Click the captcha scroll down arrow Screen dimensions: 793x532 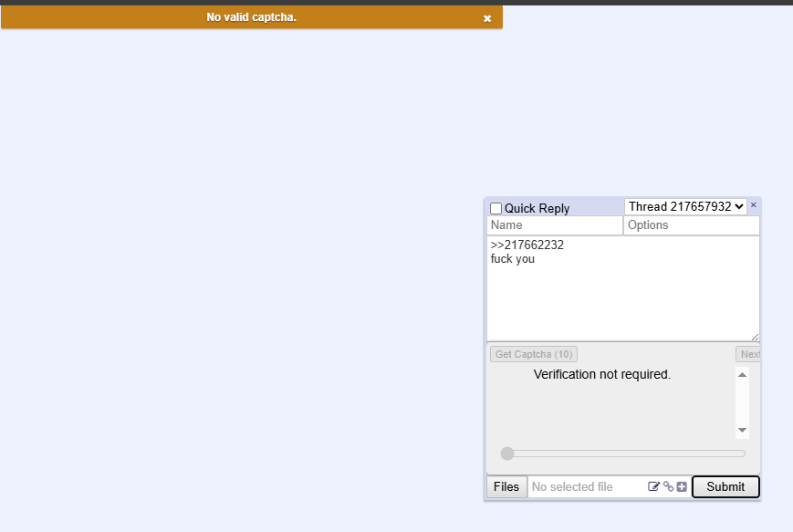(742, 431)
